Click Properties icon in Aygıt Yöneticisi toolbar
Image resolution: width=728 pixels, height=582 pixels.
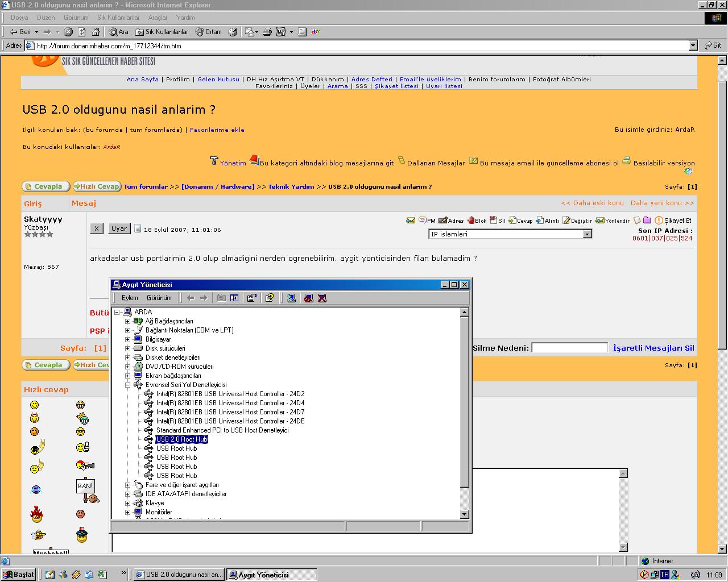251,298
